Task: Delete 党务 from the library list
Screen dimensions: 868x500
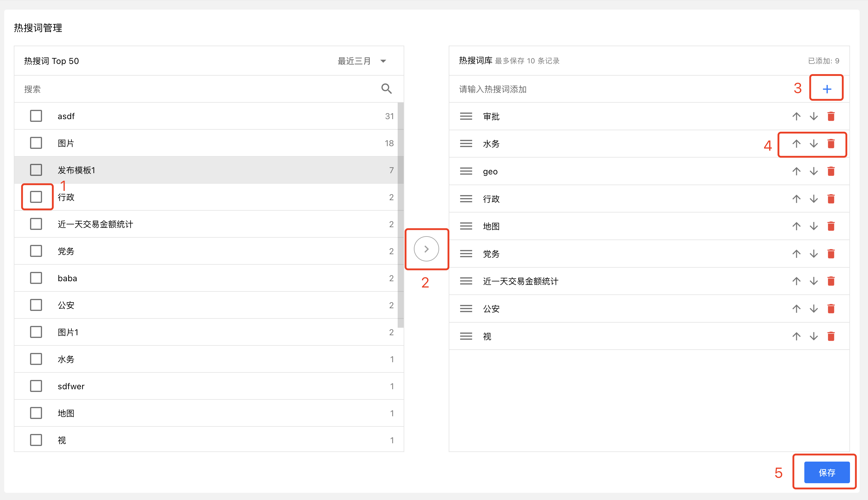Action: [831, 254]
